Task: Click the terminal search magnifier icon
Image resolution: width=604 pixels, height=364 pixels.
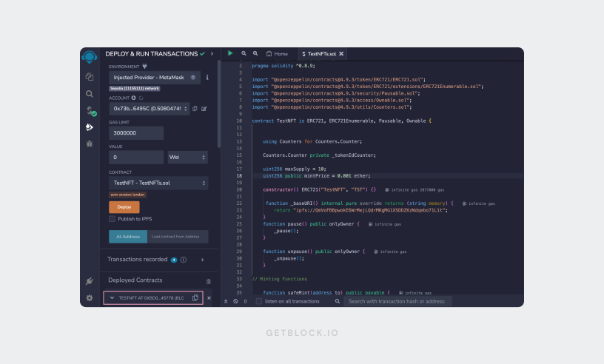Action: [x=338, y=301]
